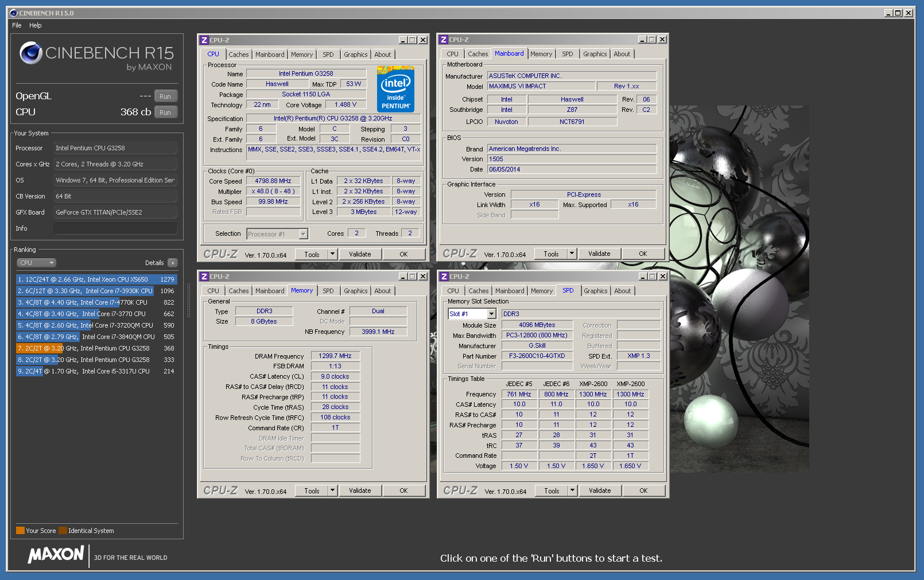
Task: Click the BIOS Version value 1505
Action: click(572, 159)
